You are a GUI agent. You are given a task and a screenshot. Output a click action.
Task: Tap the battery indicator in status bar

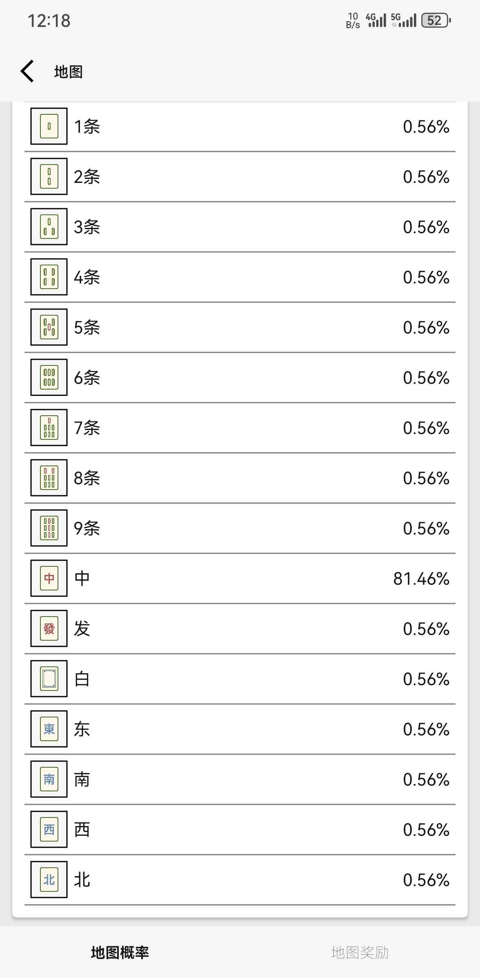coord(436,20)
